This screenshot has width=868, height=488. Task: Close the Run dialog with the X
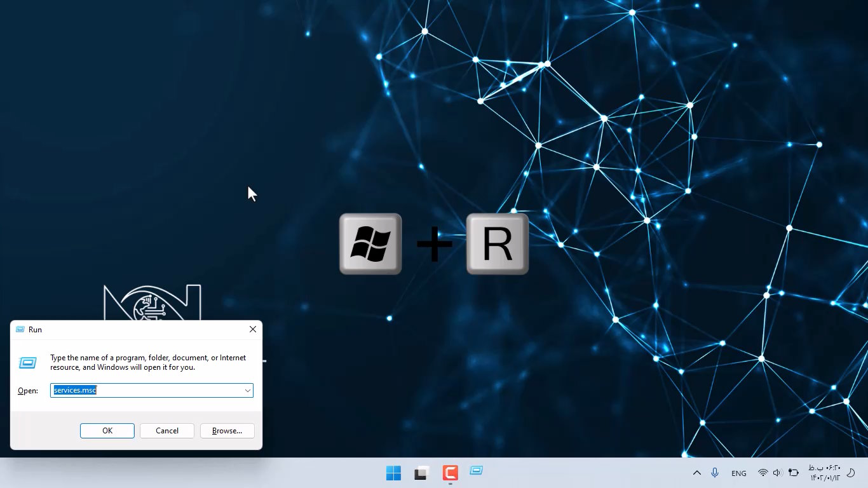pyautogui.click(x=253, y=329)
